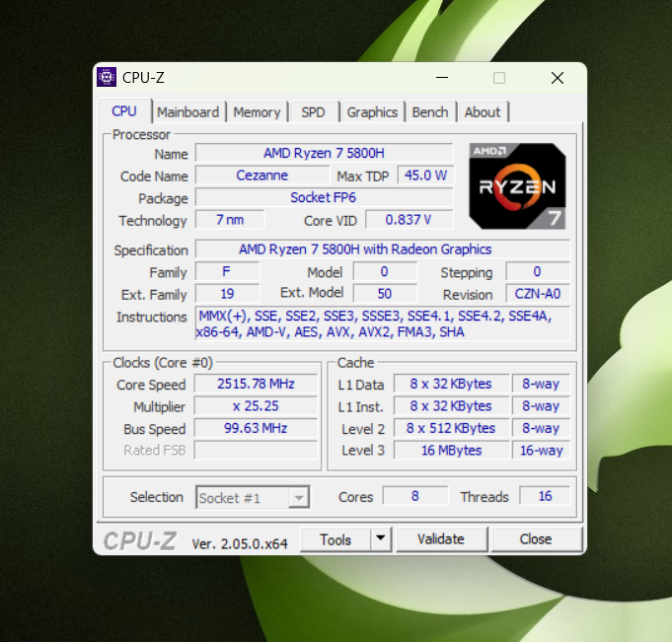Click the L1 Inst. value '8 x 32 KBytes'
The height and width of the screenshot is (642, 672).
pos(451,406)
